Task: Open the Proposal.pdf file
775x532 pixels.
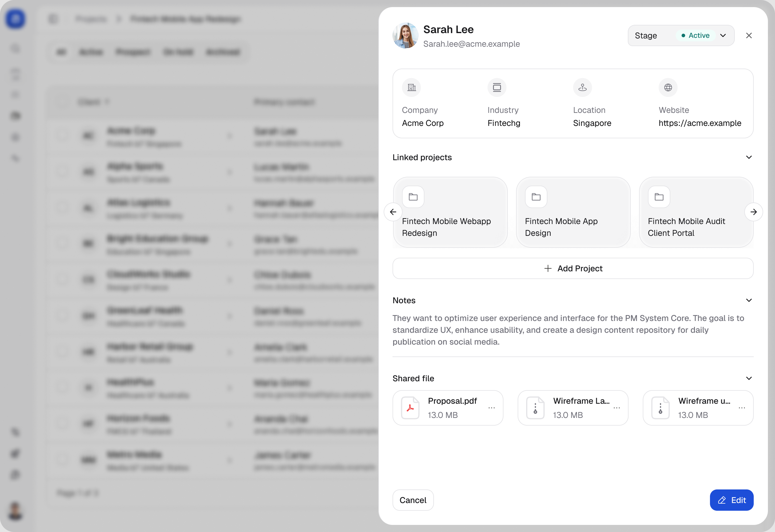Action: pos(448,408)
